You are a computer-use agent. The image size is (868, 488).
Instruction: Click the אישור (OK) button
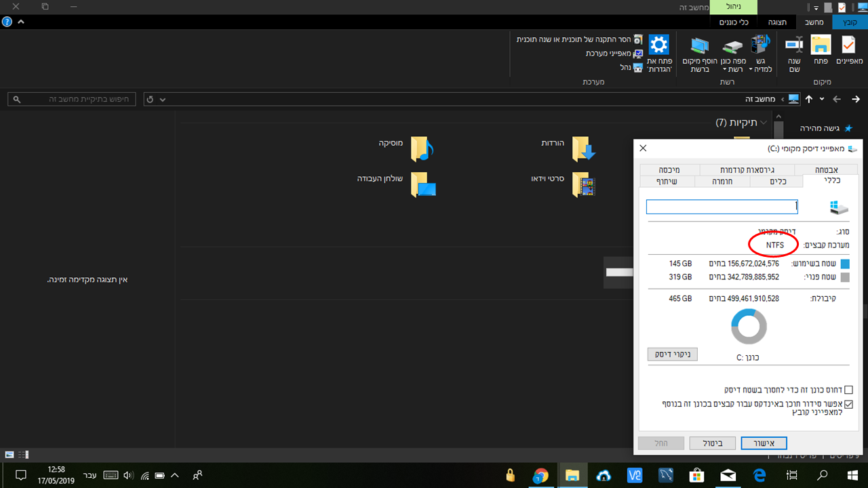pyautogui.click(x=764, y=443)
